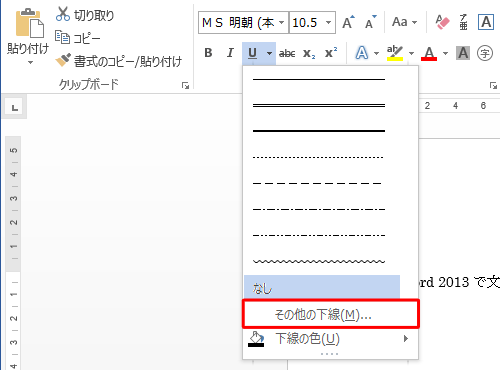Choose the double underline style
This screenshot has width=500, height=370.
[x=319, y=105]
